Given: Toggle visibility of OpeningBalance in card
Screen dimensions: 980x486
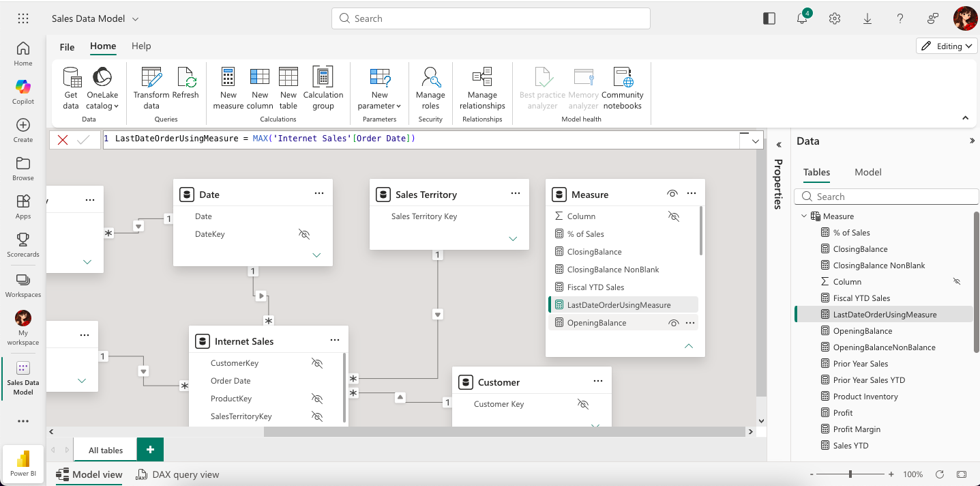Looking at the screenshot, I should [673, 323].
